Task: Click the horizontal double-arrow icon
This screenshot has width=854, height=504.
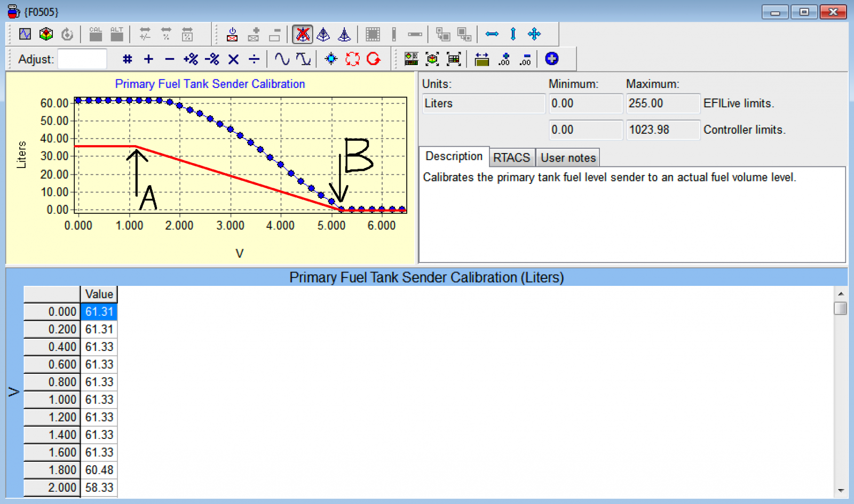Action: [x=492, y=34]
